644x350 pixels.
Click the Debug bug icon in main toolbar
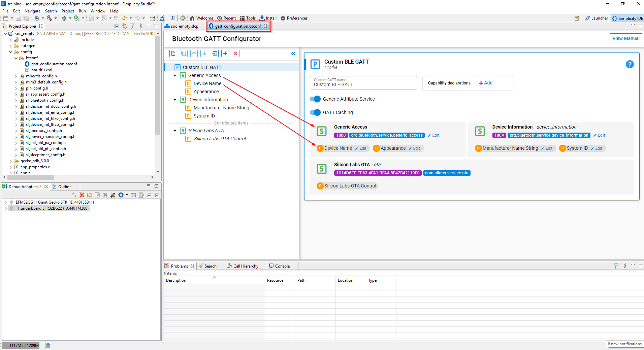(64, 18)
